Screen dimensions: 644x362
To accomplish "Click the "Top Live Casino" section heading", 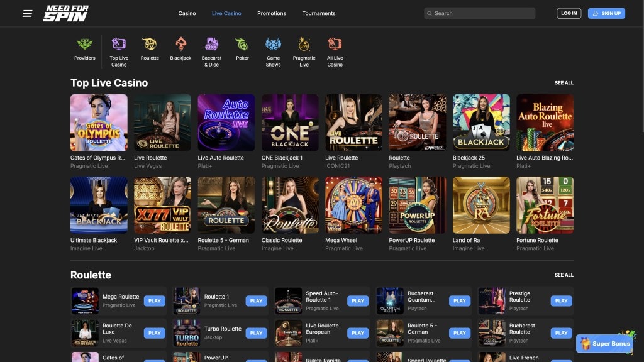I will pyautogui.click(x=109, y=83).
